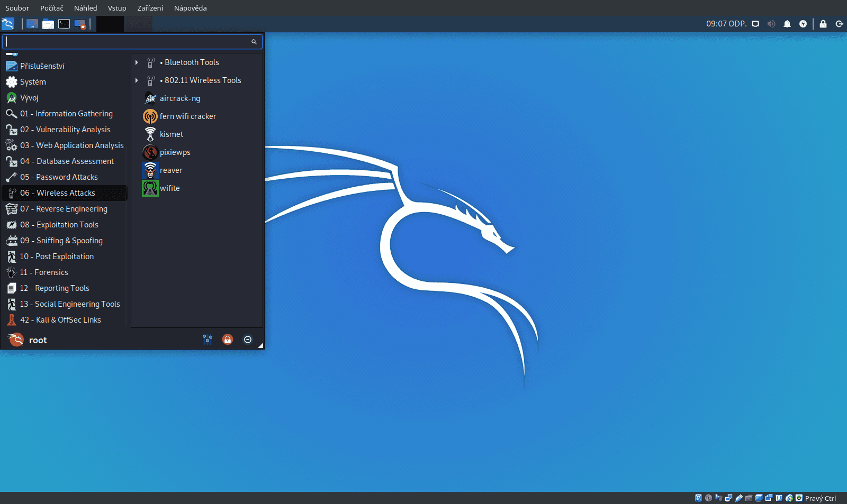Screen dimensions: 847x504
Task: Open fern wifi cracker
Action: click(x=188, y=116)
